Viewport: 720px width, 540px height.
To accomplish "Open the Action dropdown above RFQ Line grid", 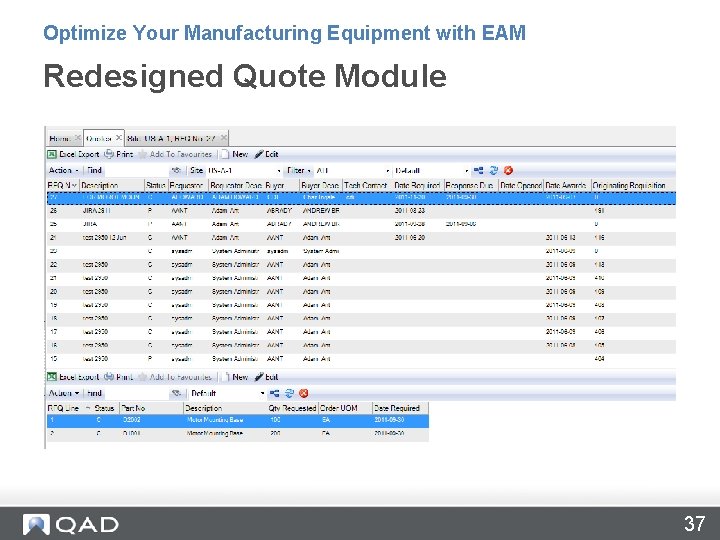I will coord(64,394).
